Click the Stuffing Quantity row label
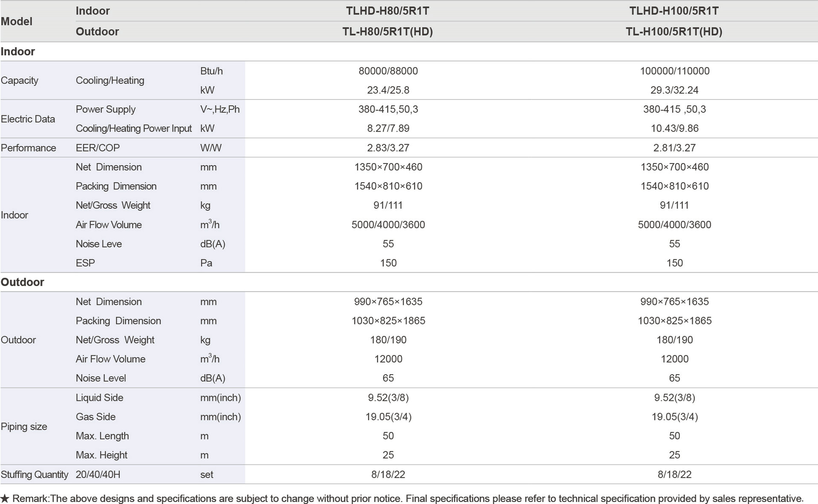Image resolution: width=818 pixels, height=504 pixels. [34, 475]
